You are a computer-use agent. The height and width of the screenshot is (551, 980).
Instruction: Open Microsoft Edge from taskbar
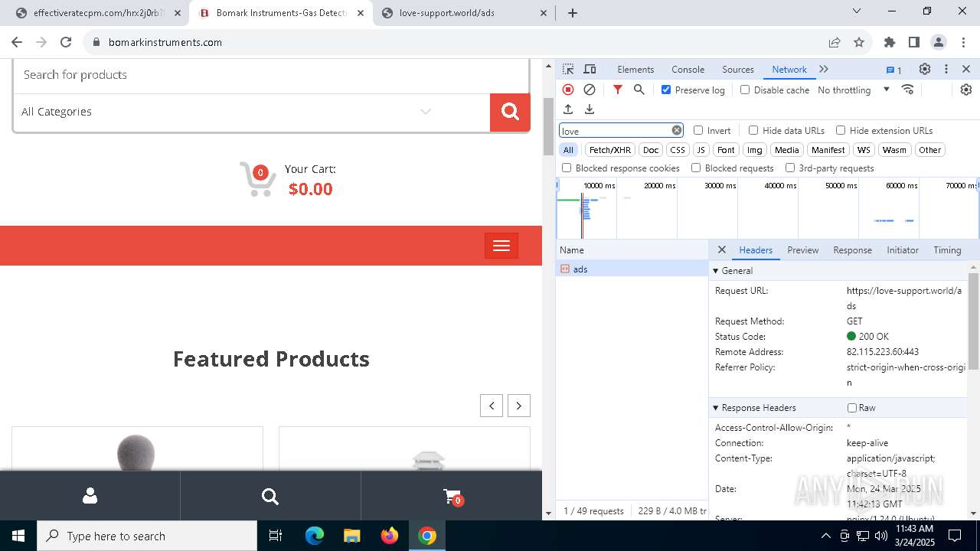pos(315,536)
